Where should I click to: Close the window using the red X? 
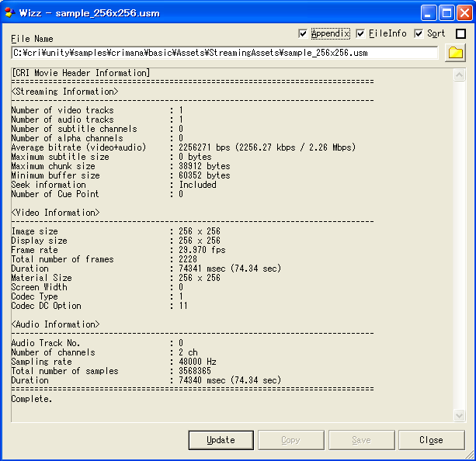(x=464, y=12)
